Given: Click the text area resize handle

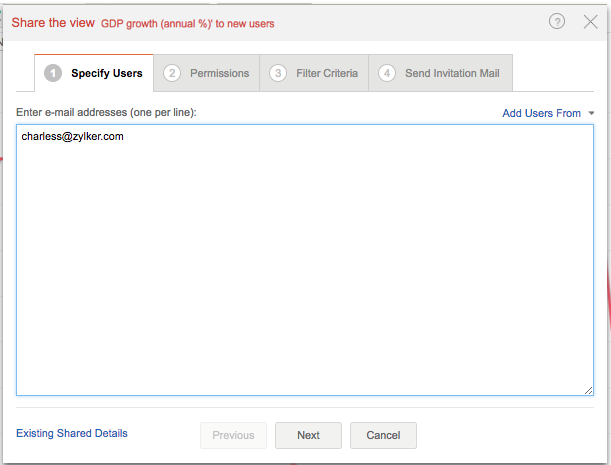Looking at the screenshot, I should click(588, 390).
